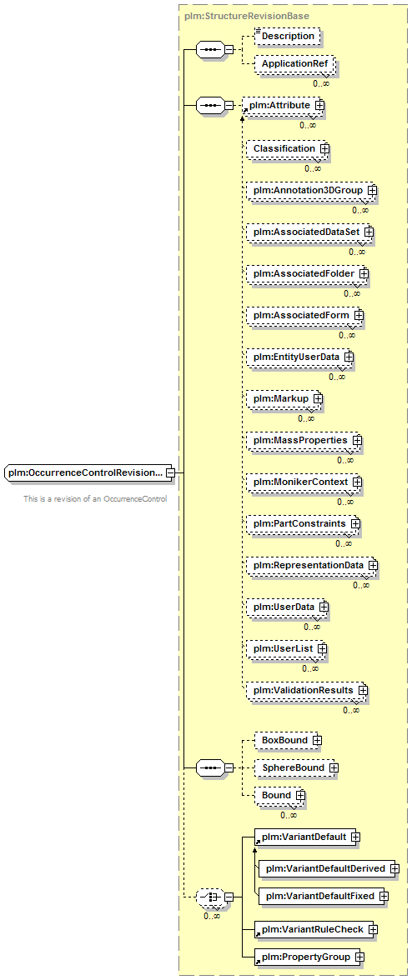This screenshot has width=412, height=980.
Task: Collapse the bounds sequence minus box
Action: [229, 767]
